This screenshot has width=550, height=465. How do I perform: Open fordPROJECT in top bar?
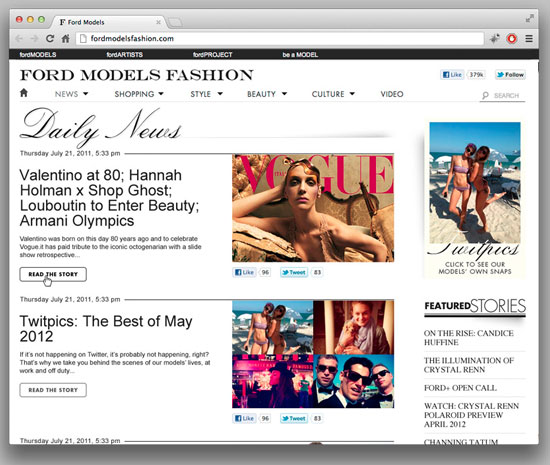213,55
